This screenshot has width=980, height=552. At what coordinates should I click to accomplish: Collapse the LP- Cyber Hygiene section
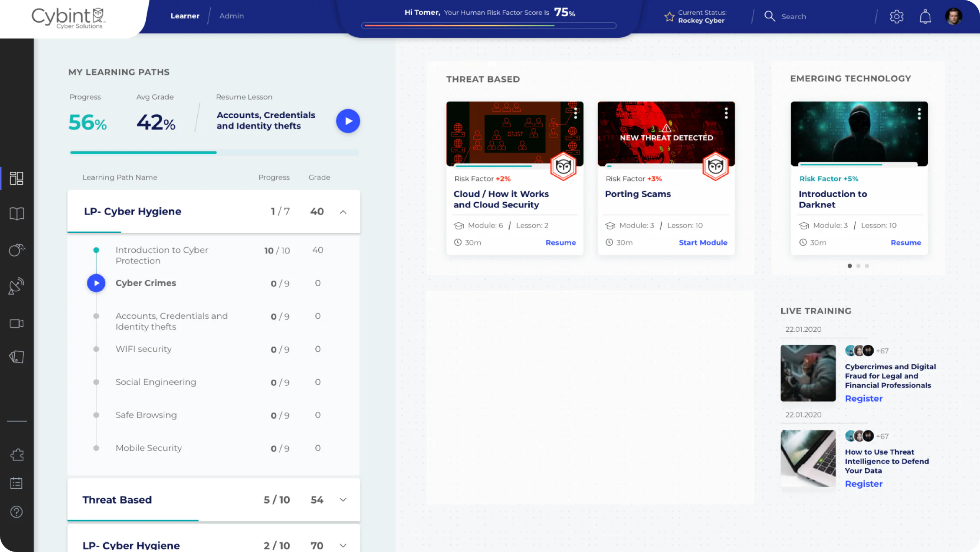pyautogui.click(x=343, y=212)
